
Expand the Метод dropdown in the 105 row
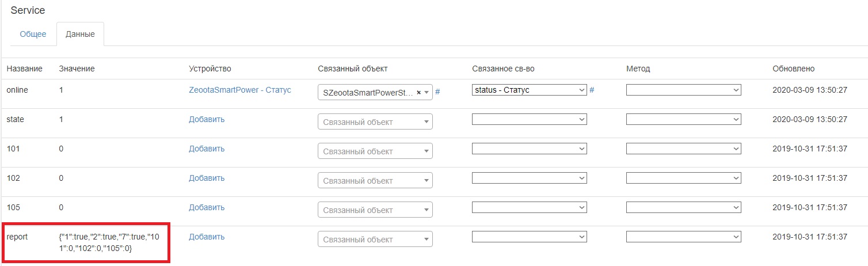[683, 207]
